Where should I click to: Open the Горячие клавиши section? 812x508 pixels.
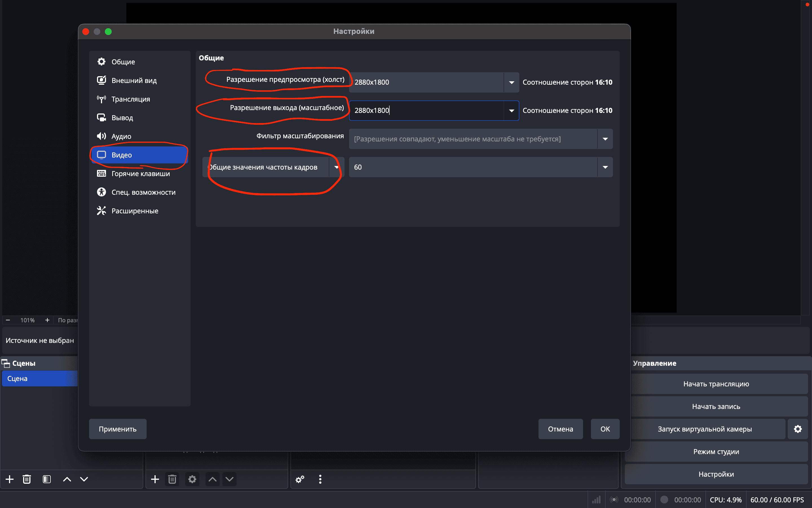pos(139,174)
